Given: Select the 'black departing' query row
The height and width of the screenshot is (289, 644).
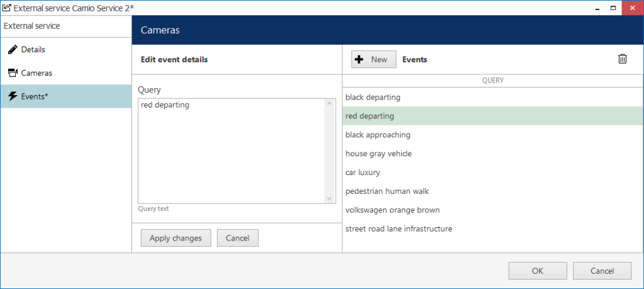Looking at the screenshot, I should point(493,98).
